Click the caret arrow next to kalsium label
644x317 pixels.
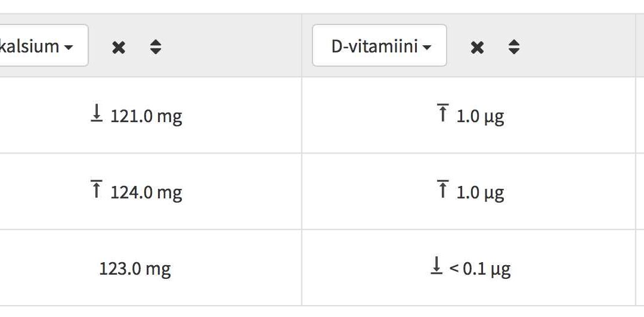click(69, 48)
